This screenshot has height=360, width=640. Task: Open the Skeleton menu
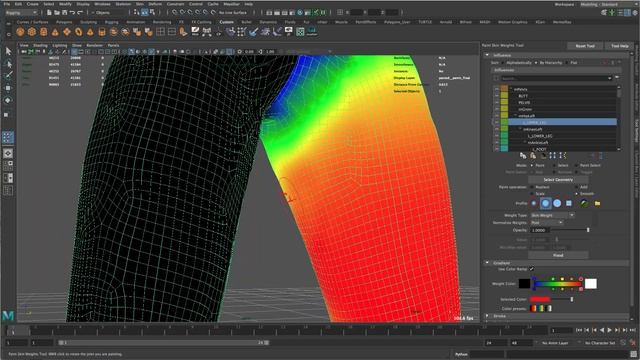tap(123, 4)
